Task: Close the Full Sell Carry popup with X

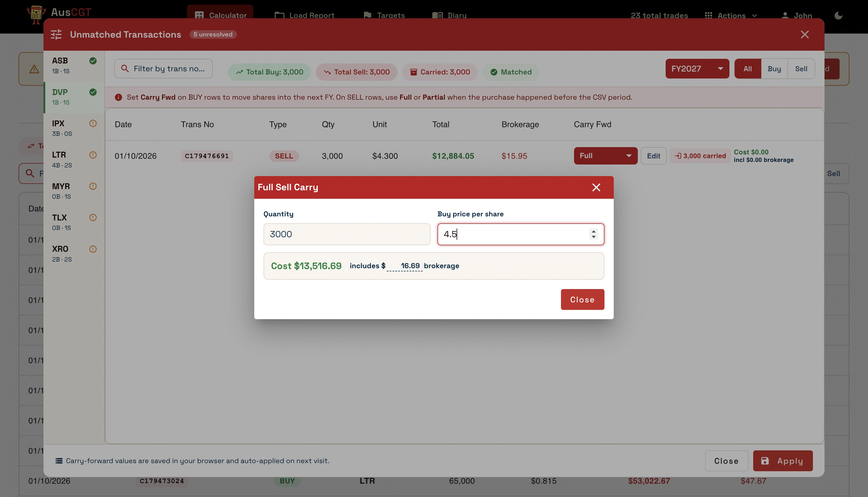Action: pyautogui.click(x=596, y=187)
